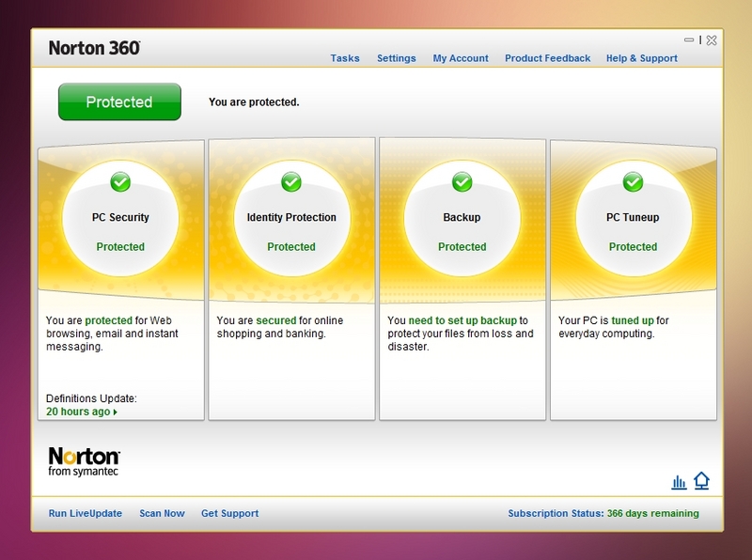This screenshot has width=752, height=560.
Task: Click the PC Tuneup green checkmark
Action: [633, 182]
